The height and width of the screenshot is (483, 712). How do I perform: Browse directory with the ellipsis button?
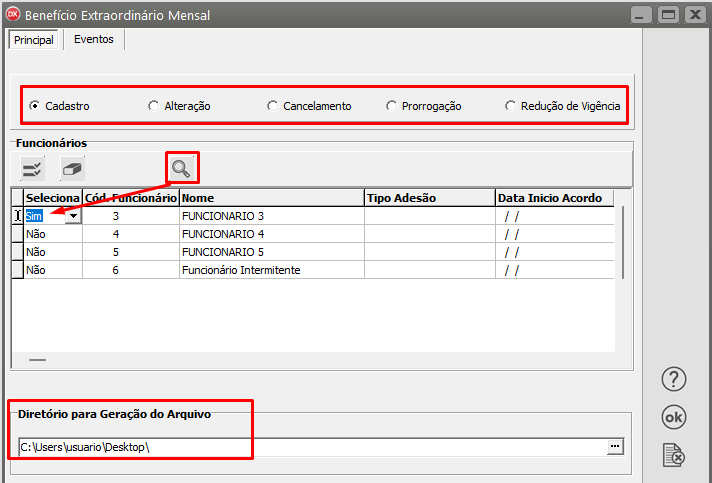615,446
